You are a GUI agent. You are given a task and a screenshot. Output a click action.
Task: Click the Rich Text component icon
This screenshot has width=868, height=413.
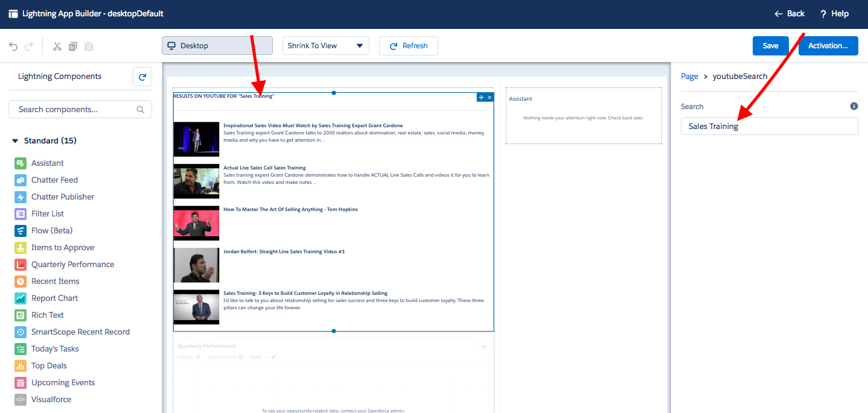[x=21, y=315]
